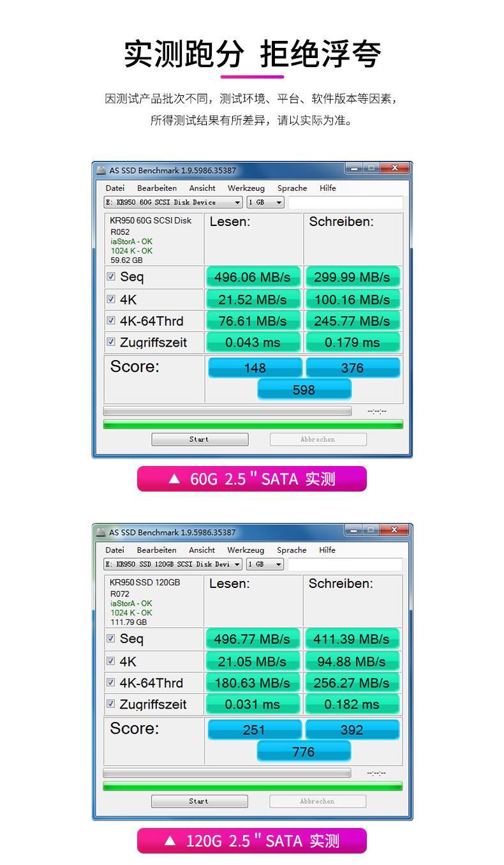Close the 60G AS SSD Benchmark window
Viewport: 504px width, 865px height.
(394, 168)
